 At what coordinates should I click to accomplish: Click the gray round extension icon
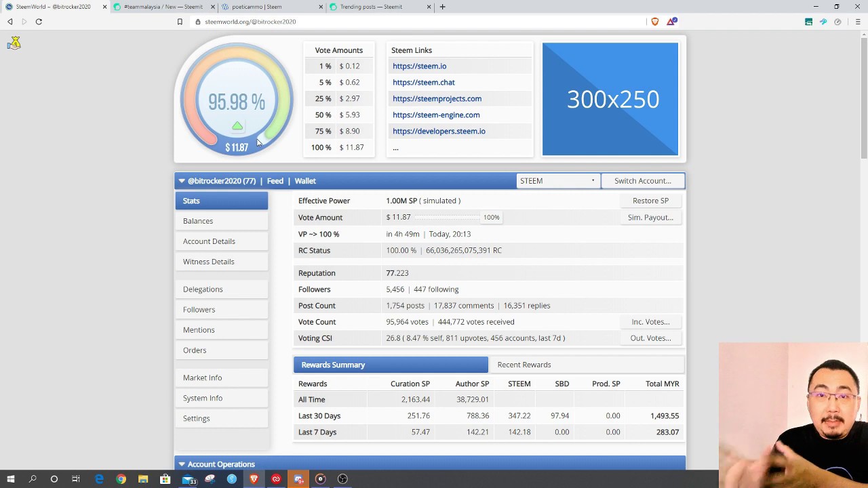click(x=838, y=22)
